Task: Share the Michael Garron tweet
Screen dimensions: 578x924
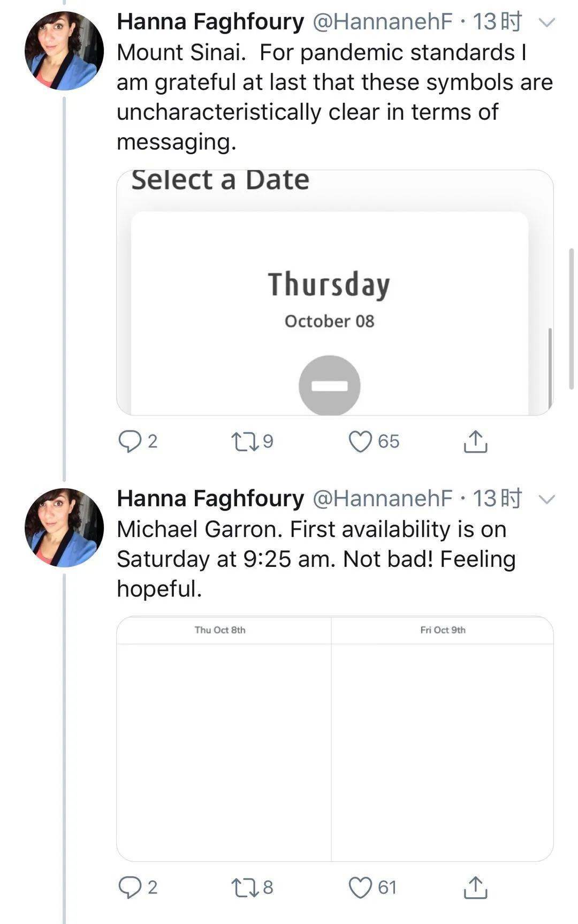Action: click(x=475, y=887)
